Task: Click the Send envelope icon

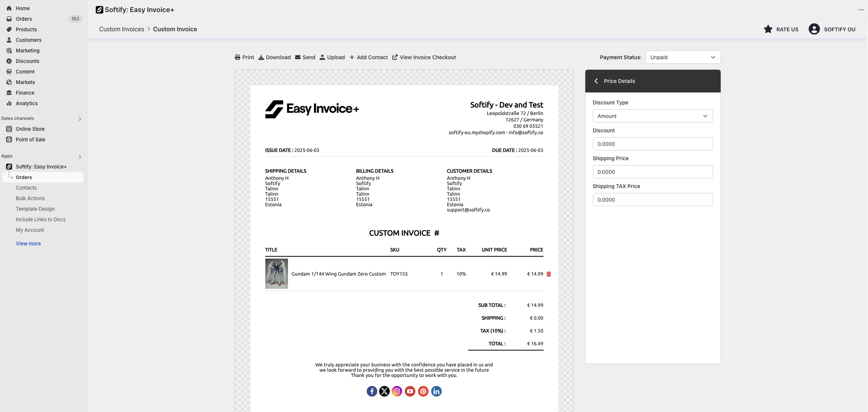Action: (x=298, y=57)
